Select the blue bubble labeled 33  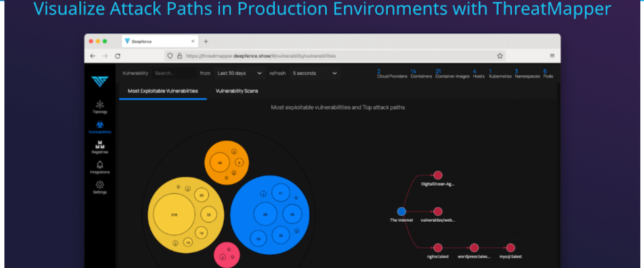pos(259,239)
